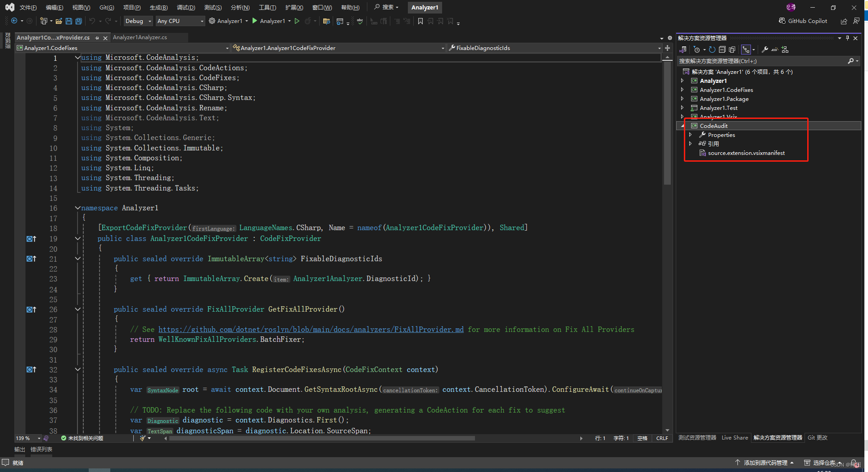This screenshot has width=868, height=472.
Task: Expand the 引用 references node
Action: point(691,144)
